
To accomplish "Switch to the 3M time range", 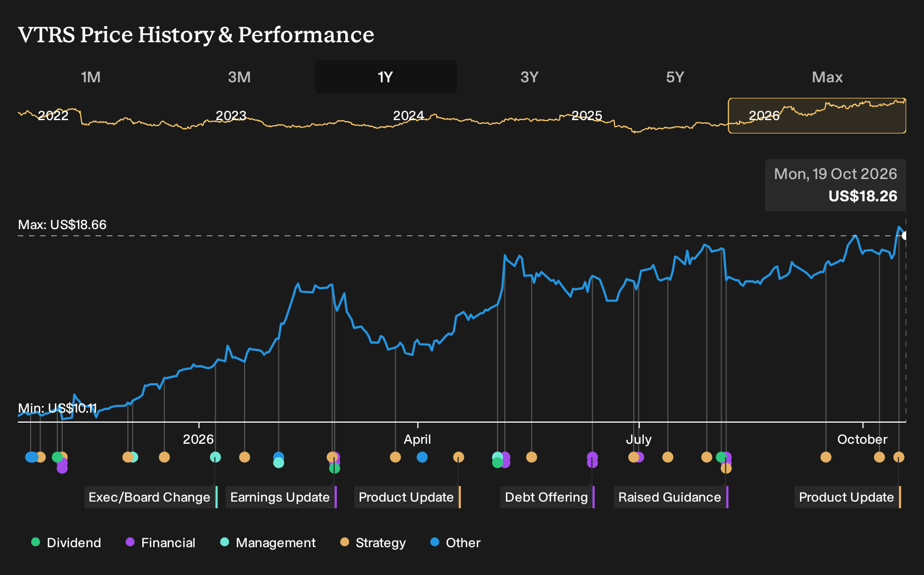I will coord(239,77).
